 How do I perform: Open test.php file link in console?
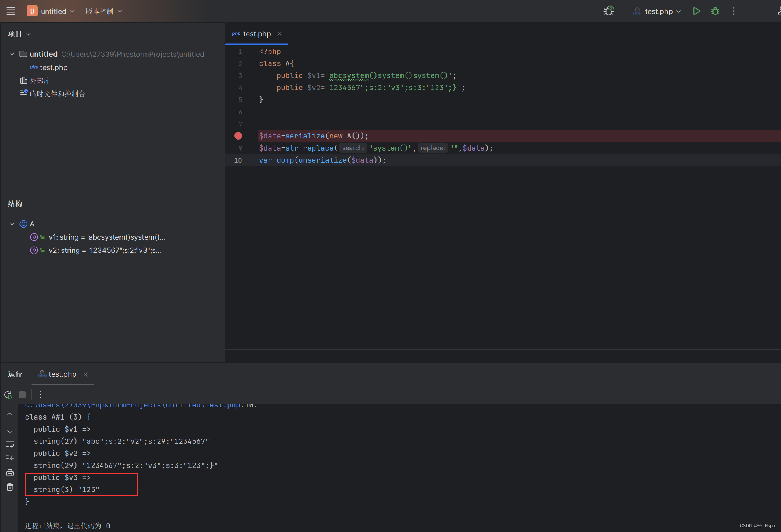132,406
